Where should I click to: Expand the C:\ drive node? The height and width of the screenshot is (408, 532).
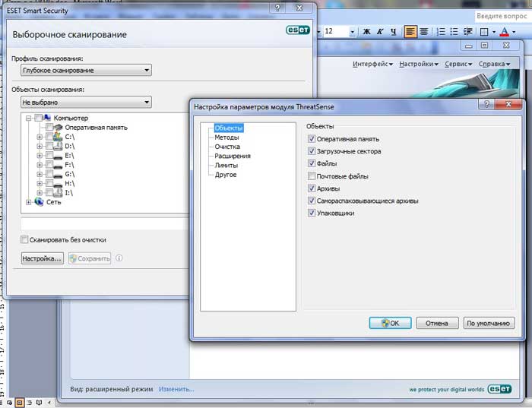click(x=40, y=137)
